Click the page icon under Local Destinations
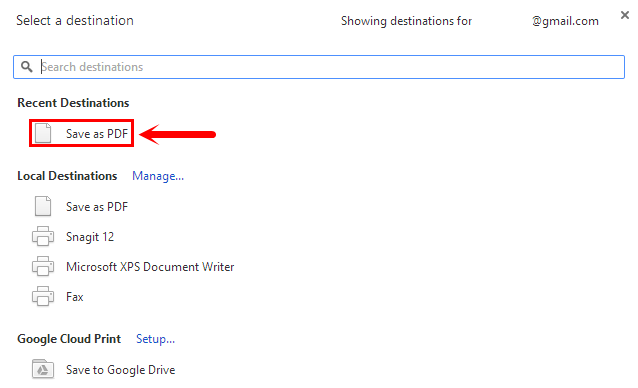The width and height of the screenshot is (638, 388). (x=43, y=206)
